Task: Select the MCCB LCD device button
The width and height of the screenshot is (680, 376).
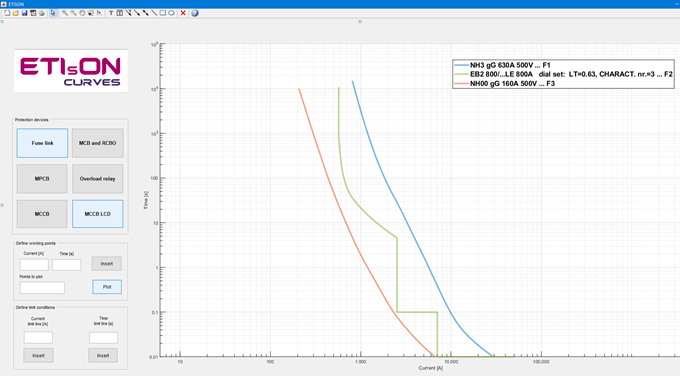Action: tap(98, 214)
